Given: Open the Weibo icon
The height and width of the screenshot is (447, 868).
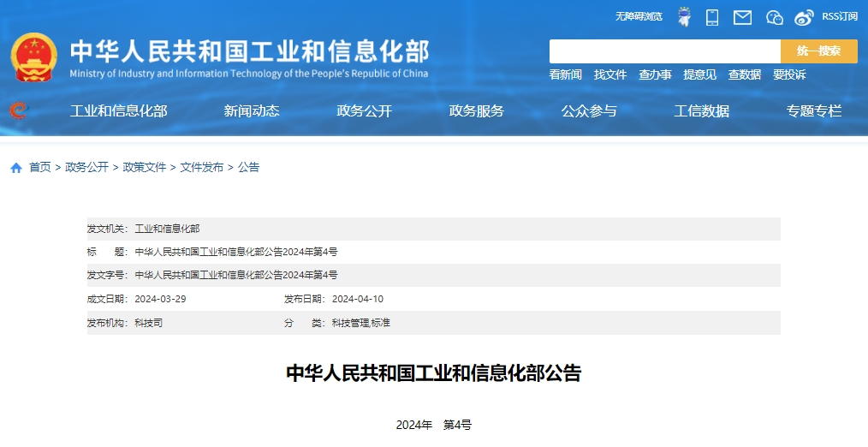Looking at the screenshot, I should pyautogui.click(x=804, y=18).
